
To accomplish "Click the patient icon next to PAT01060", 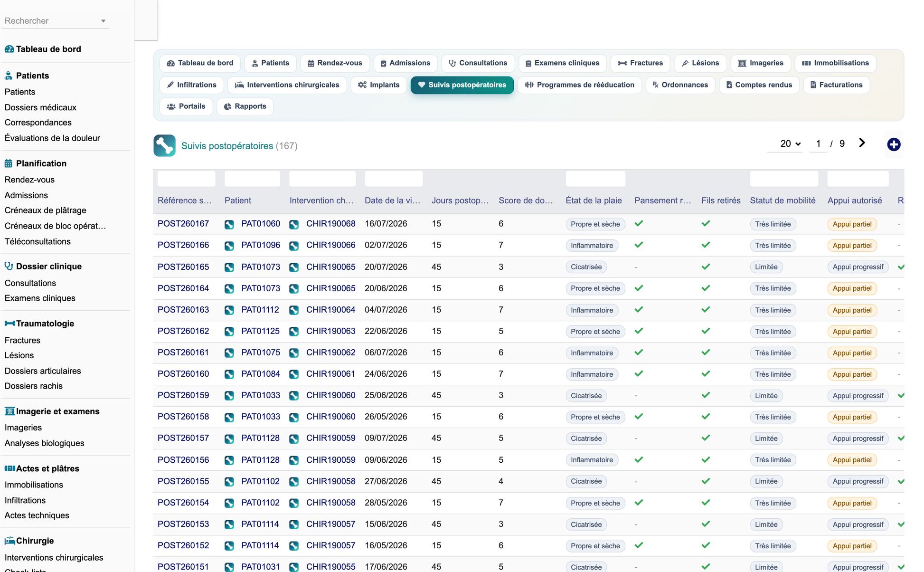I will click(229, 224).
